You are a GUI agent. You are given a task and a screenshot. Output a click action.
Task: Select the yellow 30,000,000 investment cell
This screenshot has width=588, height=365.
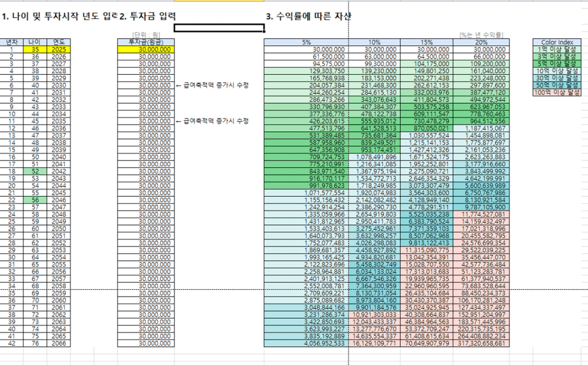pos(146,49)
